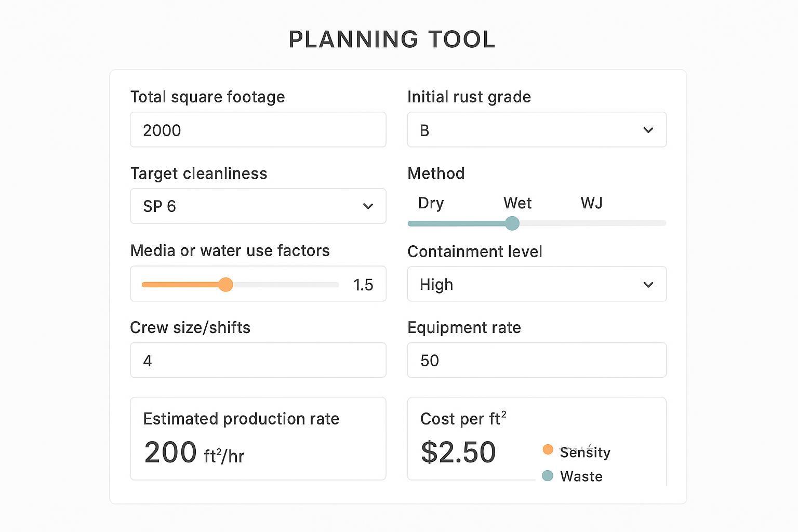The width and height of the screenshot is (798, 532).
Task: Open the Initial rust grade dropdown
Action: [537, 130]
